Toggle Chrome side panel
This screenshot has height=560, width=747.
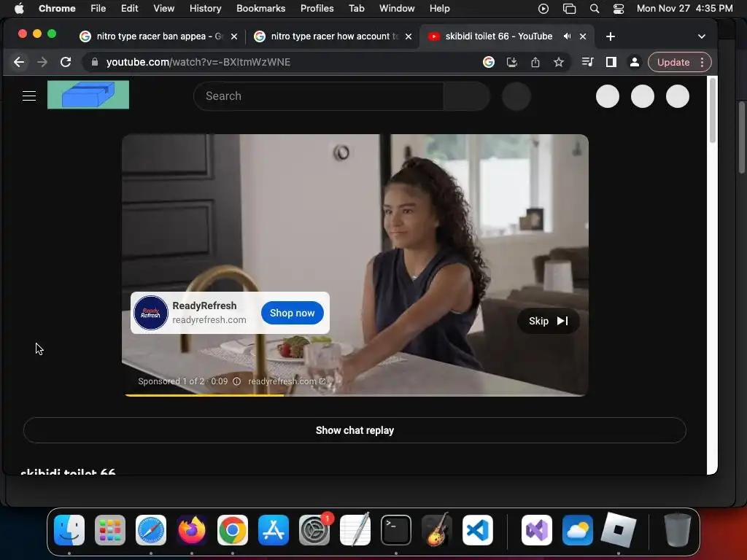(x=611, y=63)
